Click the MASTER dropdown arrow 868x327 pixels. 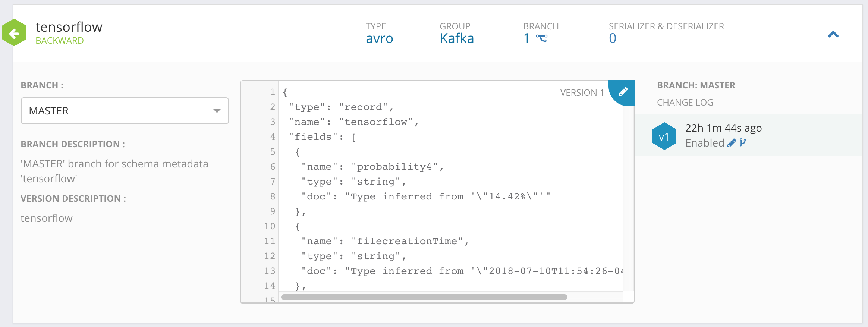(217, 111)
